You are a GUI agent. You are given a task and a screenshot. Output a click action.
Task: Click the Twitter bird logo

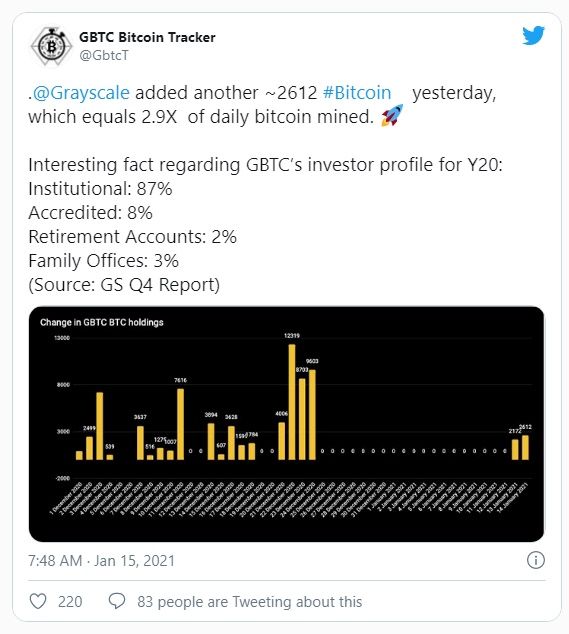pyautogui.click(x=533, y=36)
